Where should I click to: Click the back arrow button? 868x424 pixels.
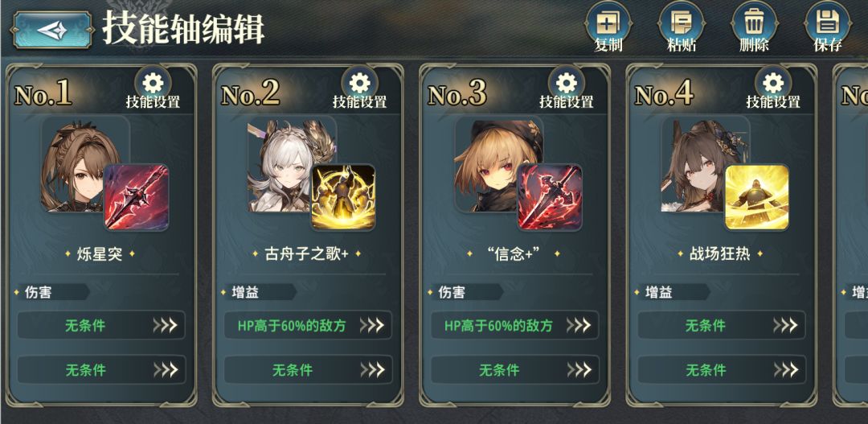click(x=52, y=30)
